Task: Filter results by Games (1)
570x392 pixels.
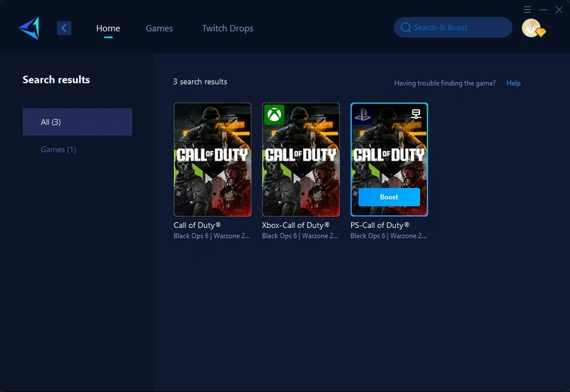Action: pos(58,150)
